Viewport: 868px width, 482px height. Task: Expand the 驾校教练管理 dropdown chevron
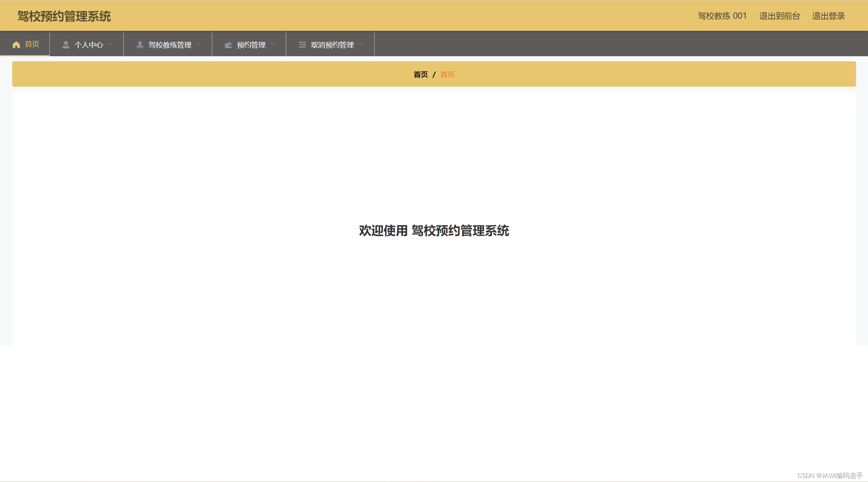coord(199,44)
